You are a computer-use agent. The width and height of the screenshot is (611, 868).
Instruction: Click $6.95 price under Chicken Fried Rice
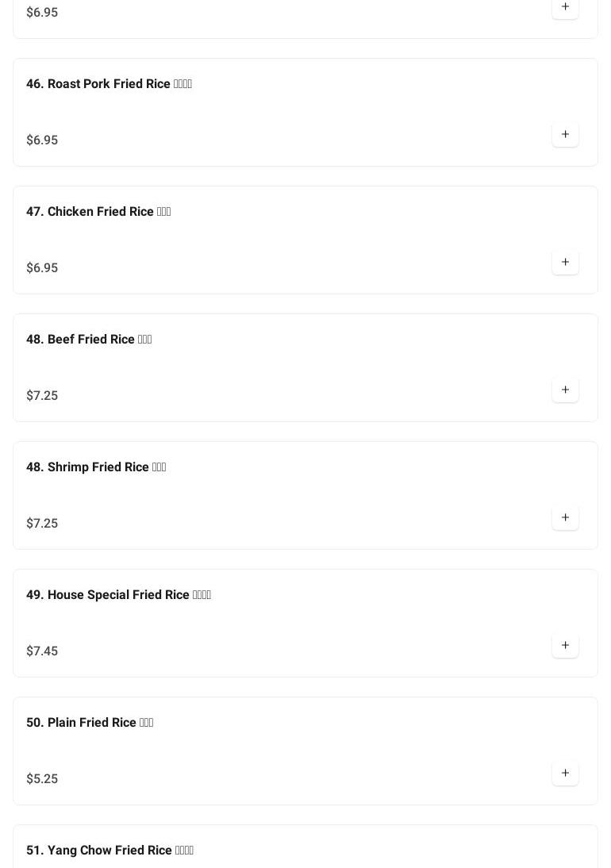[x=42, y=268]
